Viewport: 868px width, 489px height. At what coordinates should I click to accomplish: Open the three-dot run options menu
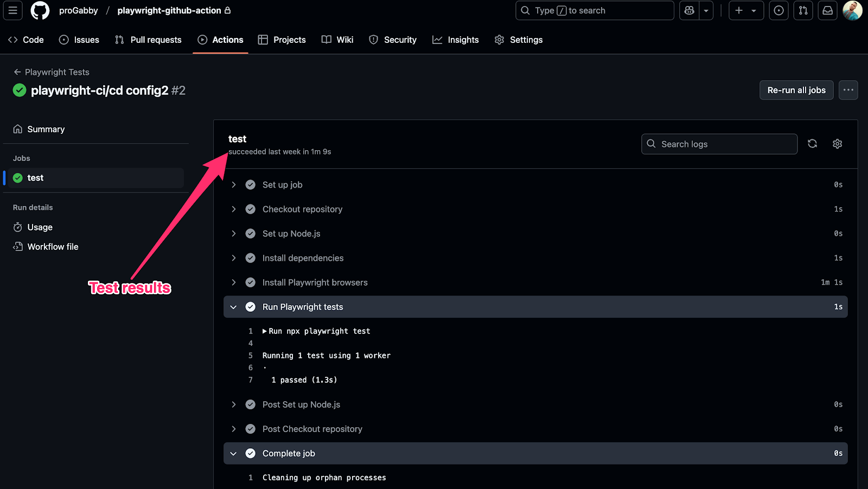848,90
